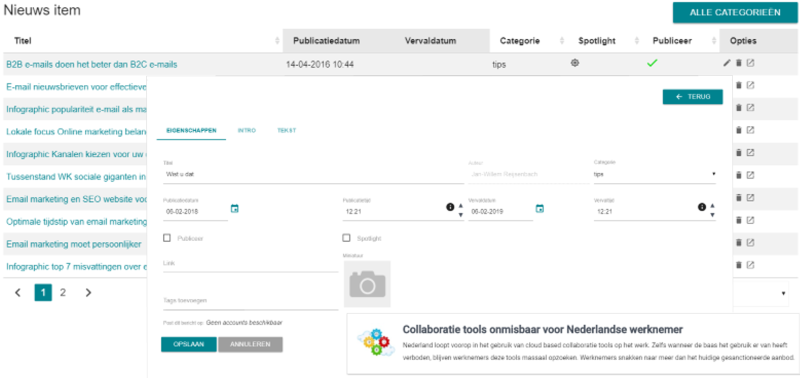
Task: Open the Publicatiedatum calendar picker icon
Action: coord(235,208)
